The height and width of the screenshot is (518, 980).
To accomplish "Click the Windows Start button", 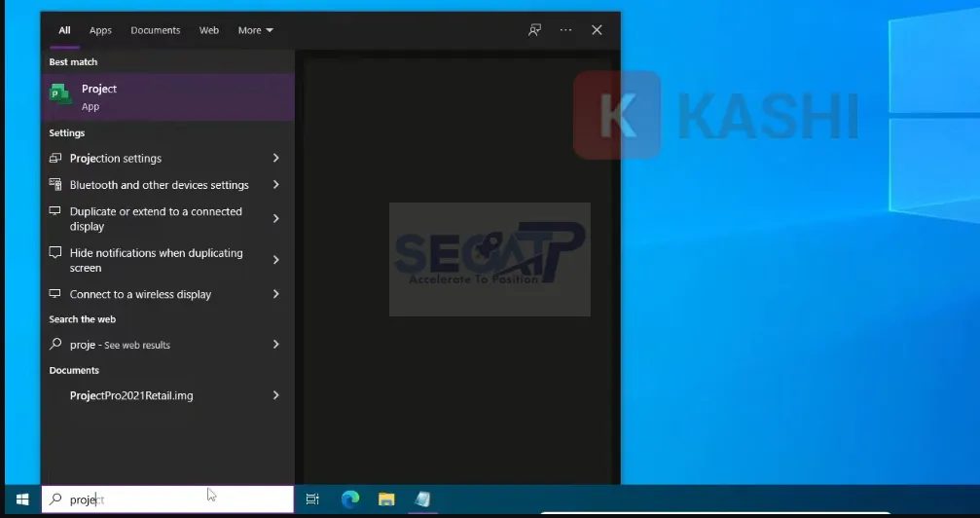I will point(22,499).
